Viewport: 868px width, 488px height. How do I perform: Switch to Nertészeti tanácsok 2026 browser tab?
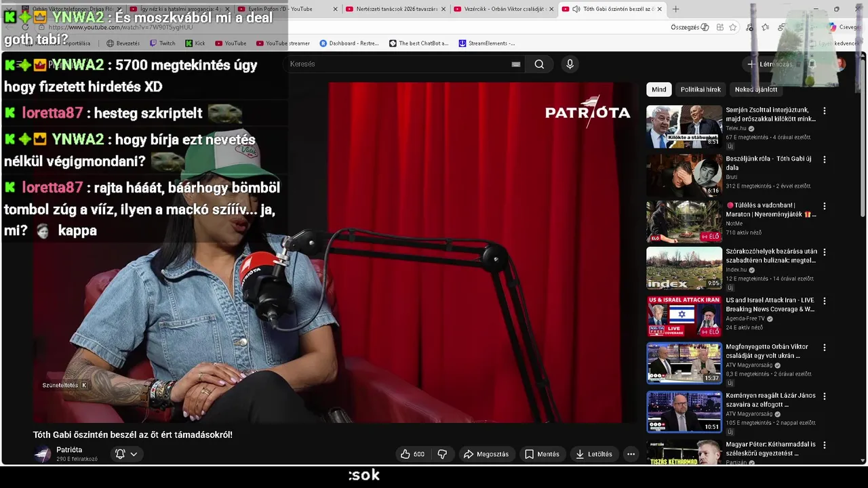point(395,9)
